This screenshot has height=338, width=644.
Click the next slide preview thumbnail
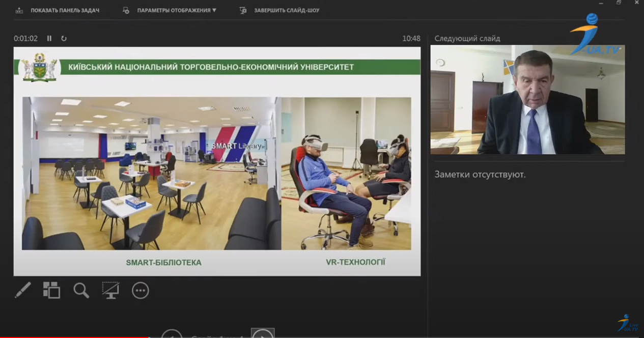pos(527,100)
